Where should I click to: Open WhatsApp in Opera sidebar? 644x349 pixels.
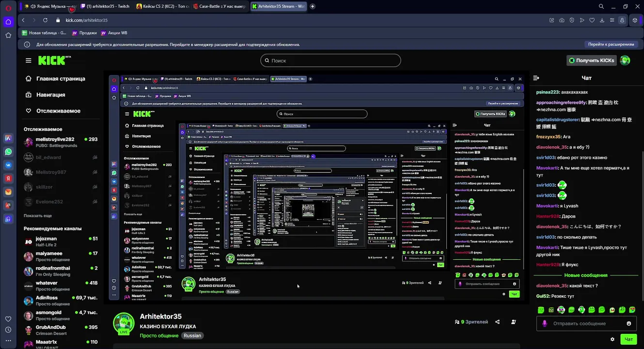pyautogui.click(x=8, y=152)
